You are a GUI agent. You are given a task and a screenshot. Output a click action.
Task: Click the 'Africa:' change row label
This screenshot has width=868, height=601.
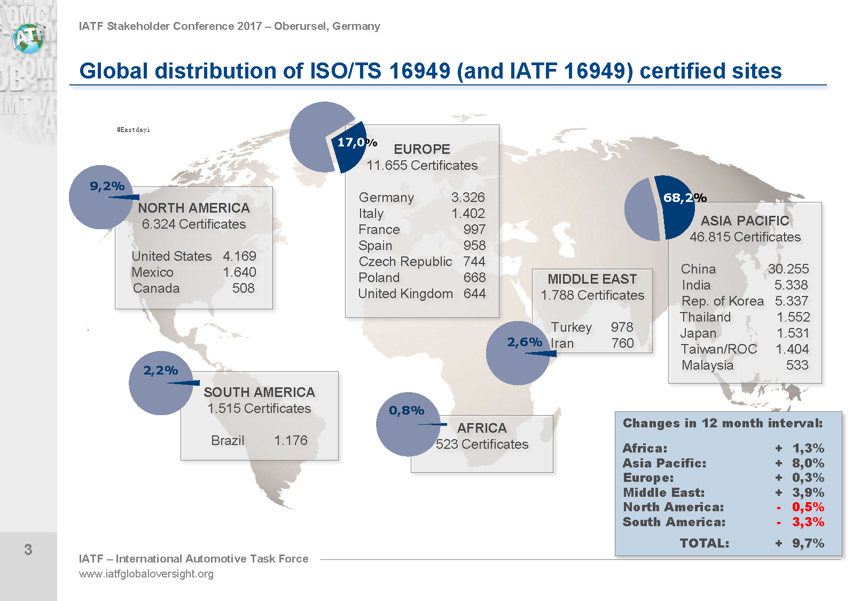[645, 448]
